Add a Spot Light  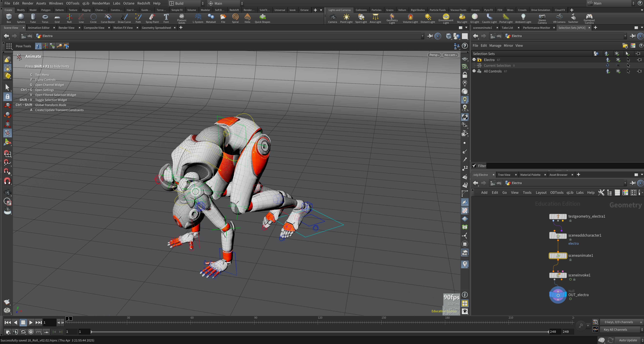pos(361,18)
